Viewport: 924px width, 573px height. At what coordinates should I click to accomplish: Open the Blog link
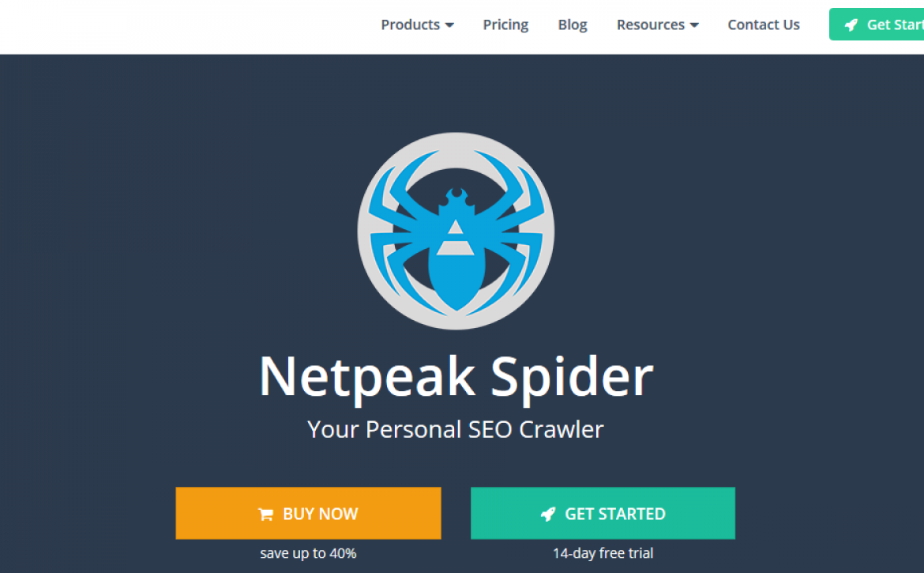pos(573,25)
